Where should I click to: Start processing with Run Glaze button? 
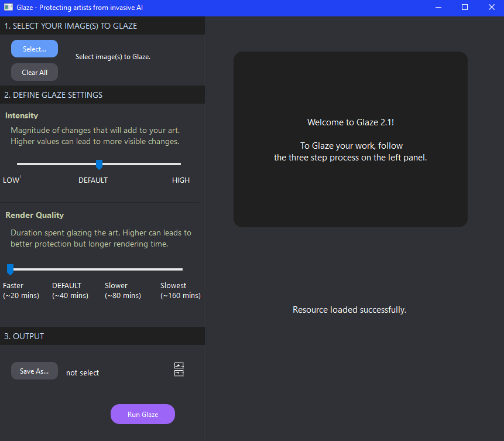point(143,414)
